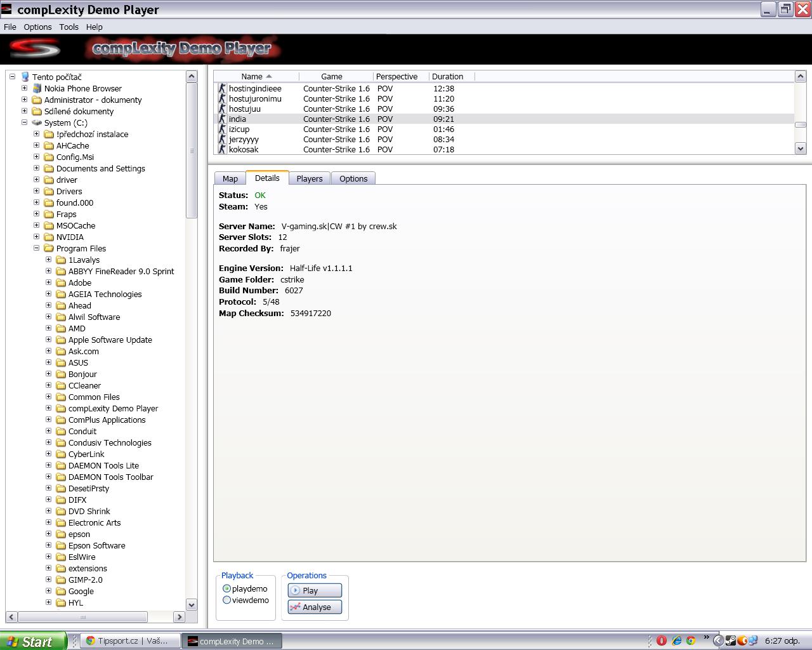Viewport: 812px width, 650px height.
Task: Click demo list scrollbar down arrow
Action: (x=800, y=149)
